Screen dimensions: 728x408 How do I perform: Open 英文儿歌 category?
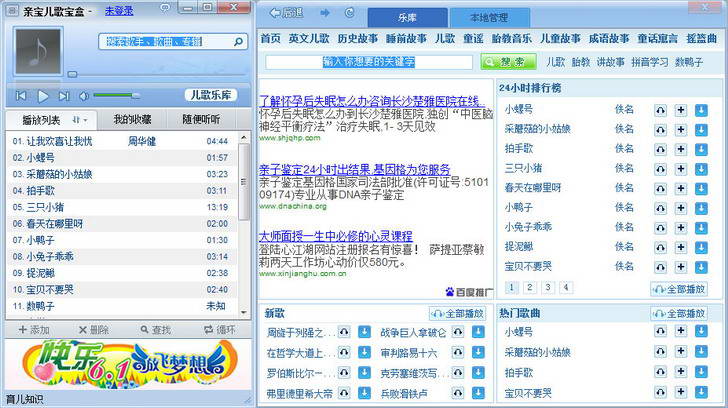(309, 39)
